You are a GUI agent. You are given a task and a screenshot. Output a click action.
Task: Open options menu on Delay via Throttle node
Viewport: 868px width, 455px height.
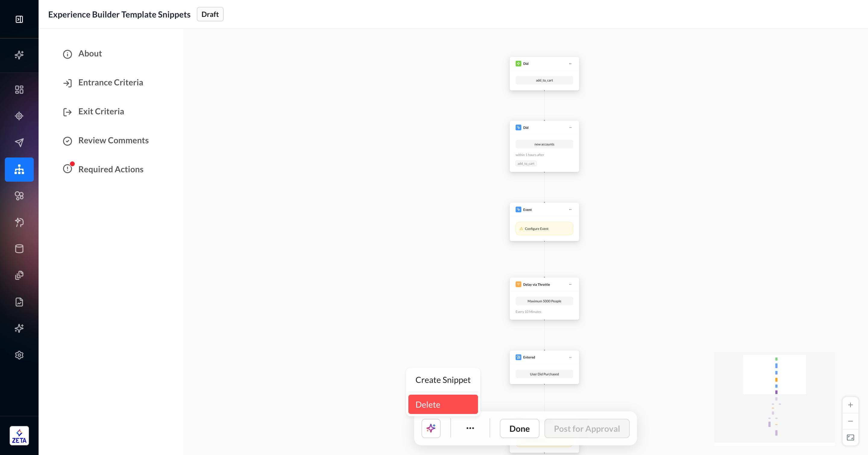(570, 284)
